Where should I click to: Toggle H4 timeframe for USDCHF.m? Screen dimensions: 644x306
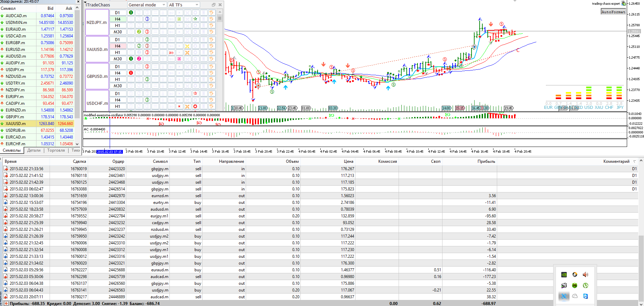tap(118, 100)
